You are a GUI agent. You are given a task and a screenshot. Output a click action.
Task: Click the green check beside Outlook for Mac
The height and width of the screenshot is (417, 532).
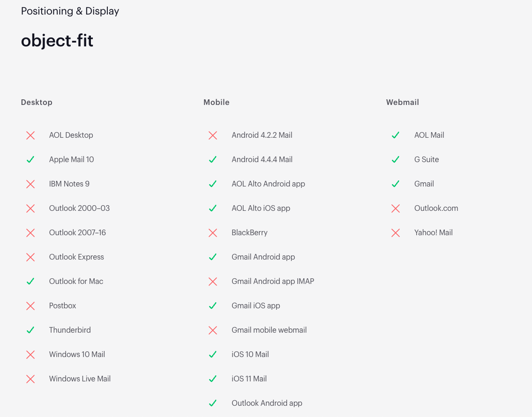pyautogui.click(x=30, y=282)
